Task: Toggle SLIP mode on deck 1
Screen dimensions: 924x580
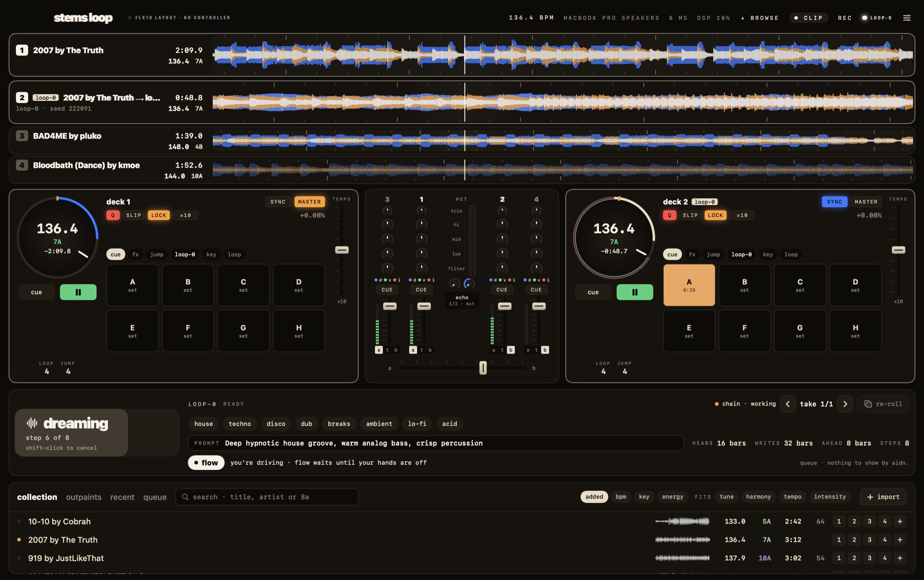Action: tap(134, 215)
